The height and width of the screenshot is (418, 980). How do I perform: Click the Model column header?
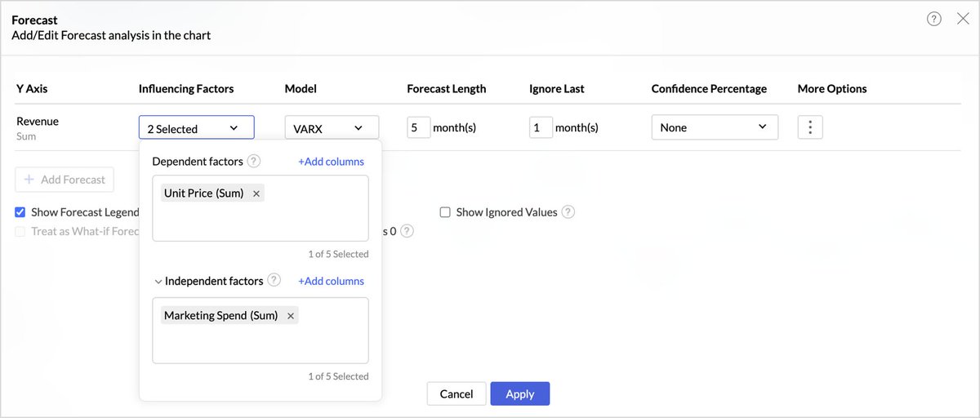301,88
